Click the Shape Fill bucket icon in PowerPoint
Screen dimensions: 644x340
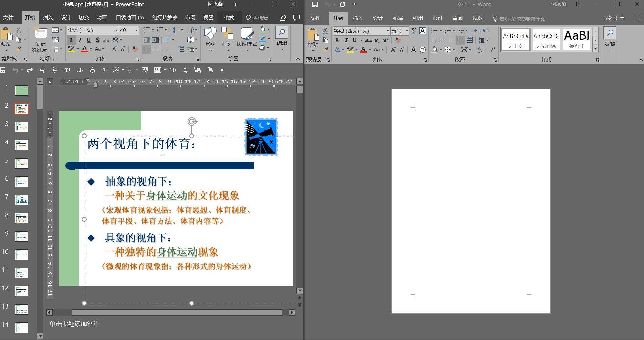(263, 30)
